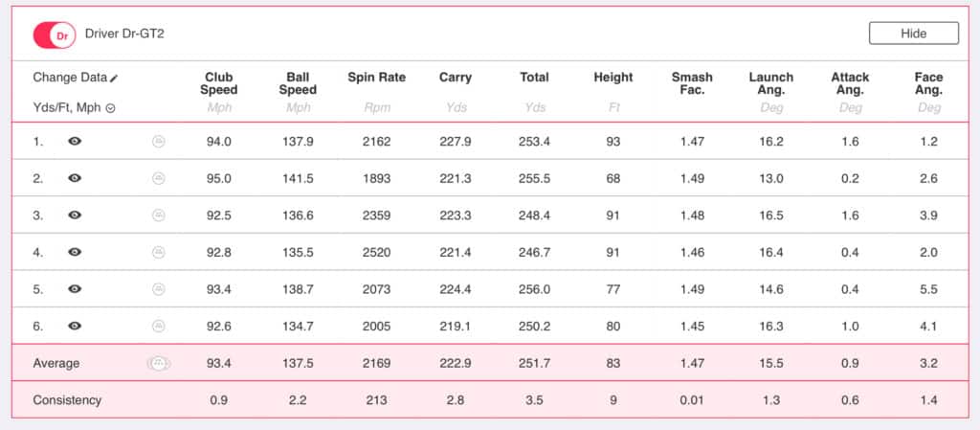Hide shot 1 using its eye icon
This screenshot has height=430, width=980.
[75, 142]
